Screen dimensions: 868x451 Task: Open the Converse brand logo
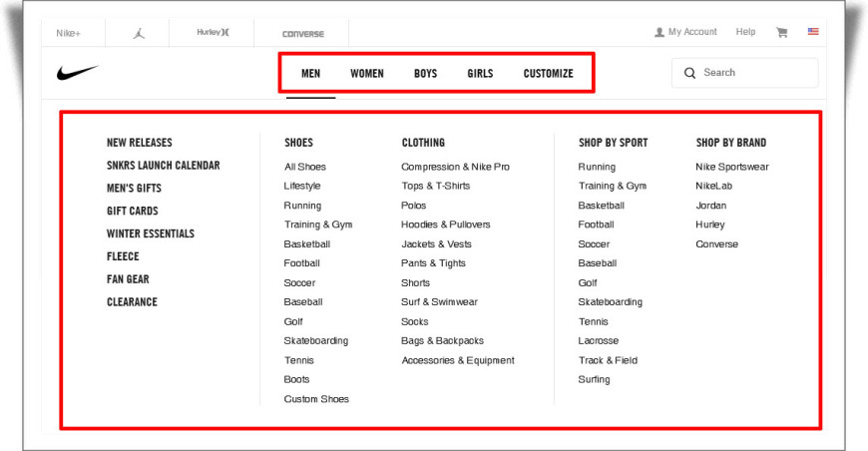coord(303,34)
